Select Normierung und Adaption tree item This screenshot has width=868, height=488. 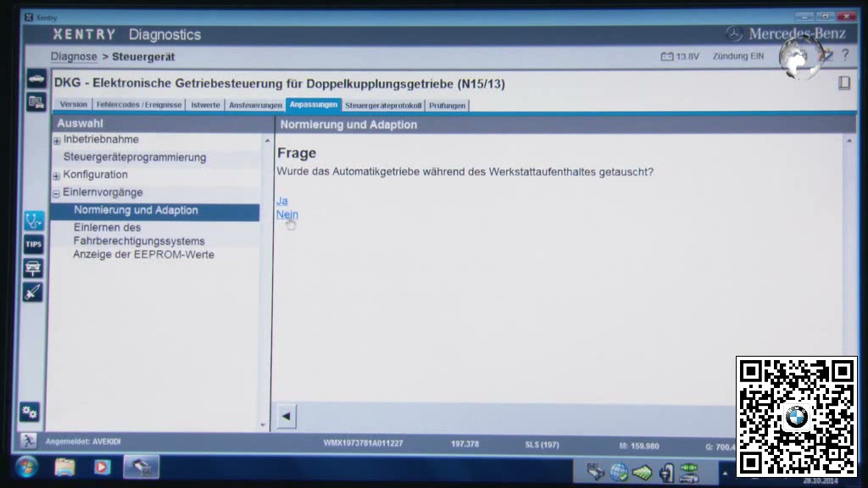pyautogui.click(x=155, y=210)
